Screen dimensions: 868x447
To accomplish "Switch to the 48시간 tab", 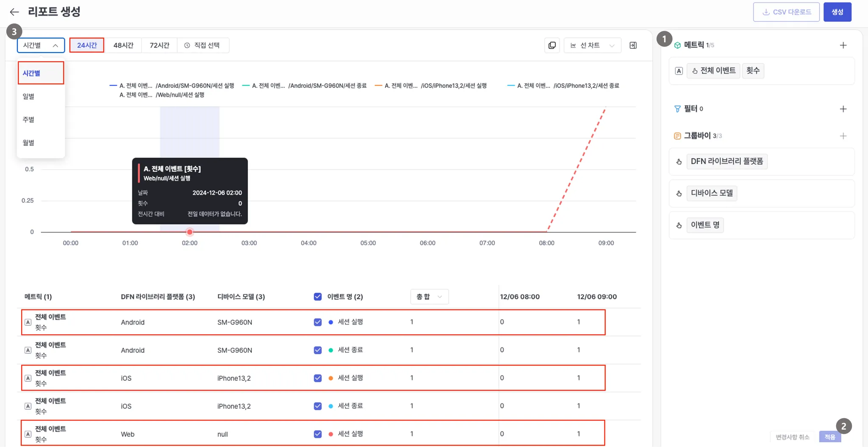I will click(x=123, y=45).
